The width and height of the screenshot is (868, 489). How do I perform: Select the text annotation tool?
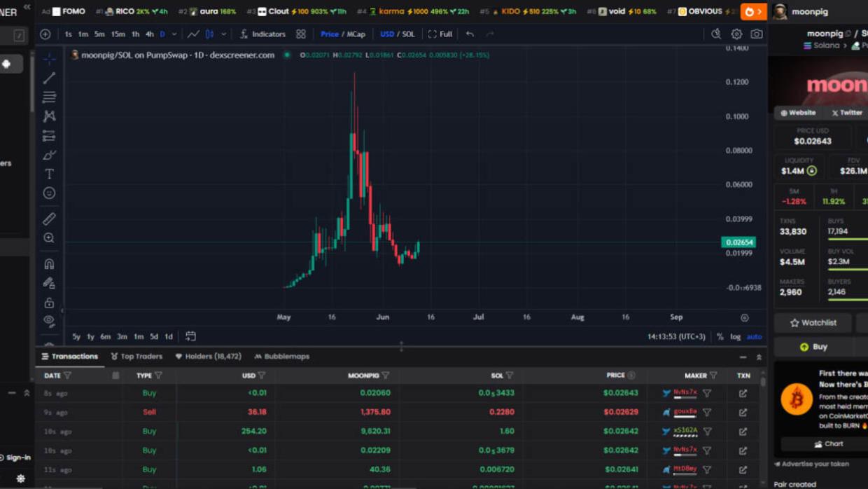[49, 174]
